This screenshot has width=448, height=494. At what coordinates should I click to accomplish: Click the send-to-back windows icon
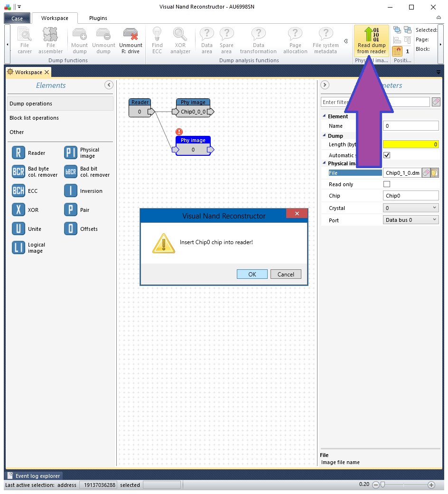pyautogui.click(x=408, y=30)
